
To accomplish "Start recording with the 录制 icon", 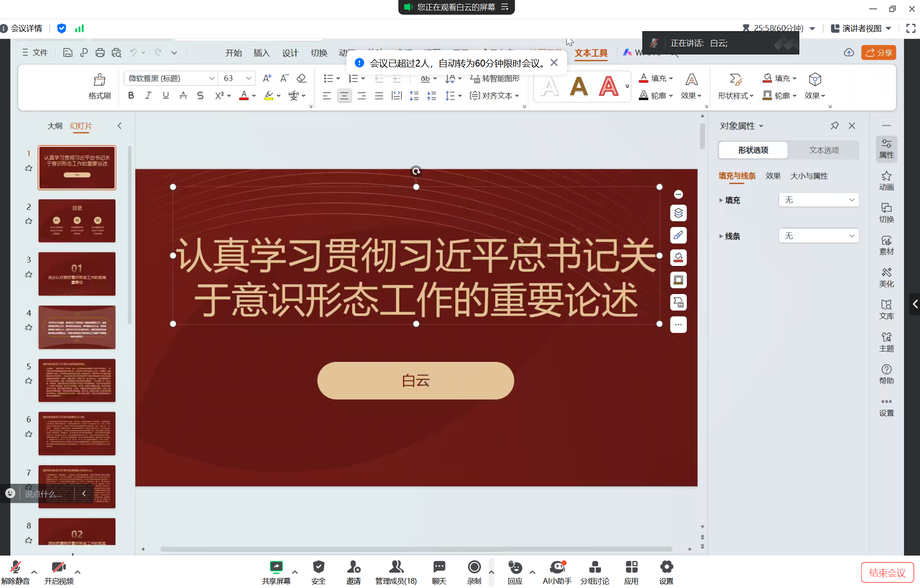I will (474, 567).
